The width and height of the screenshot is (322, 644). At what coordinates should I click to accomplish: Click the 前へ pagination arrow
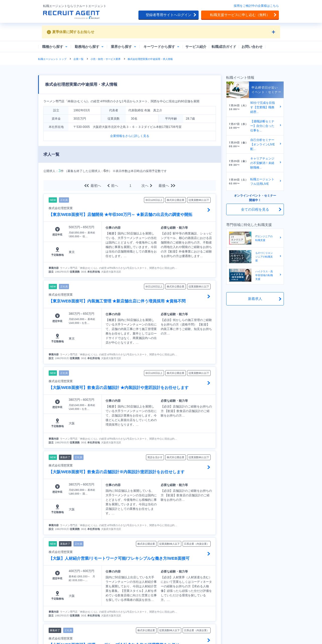113,186
